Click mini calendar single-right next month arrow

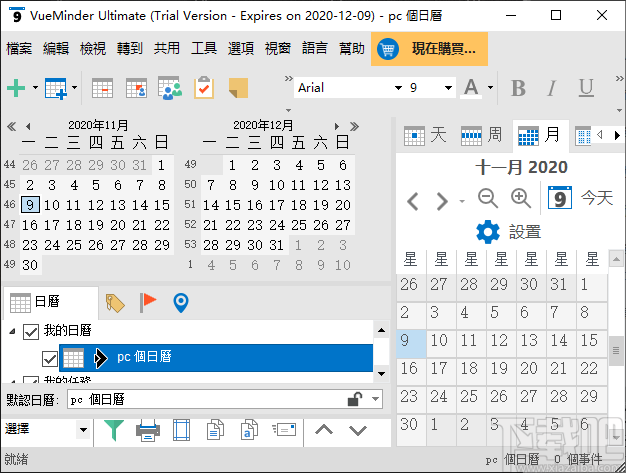point(337,127)
